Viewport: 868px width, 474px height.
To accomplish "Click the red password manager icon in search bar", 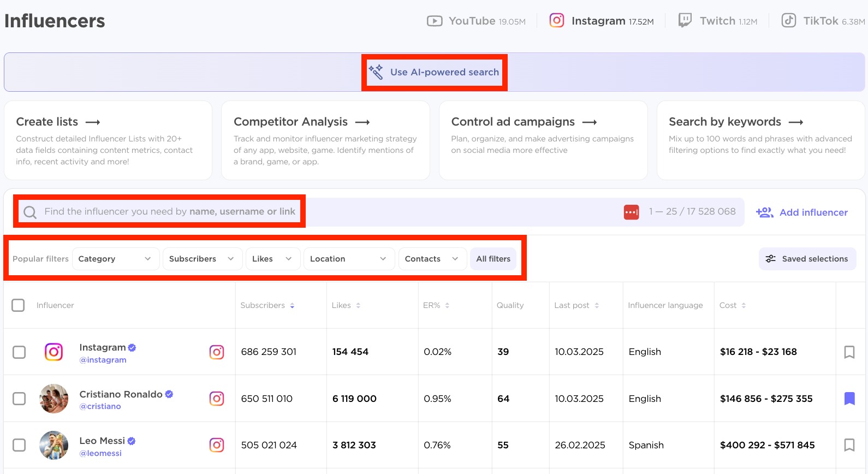I will point(632,212).
